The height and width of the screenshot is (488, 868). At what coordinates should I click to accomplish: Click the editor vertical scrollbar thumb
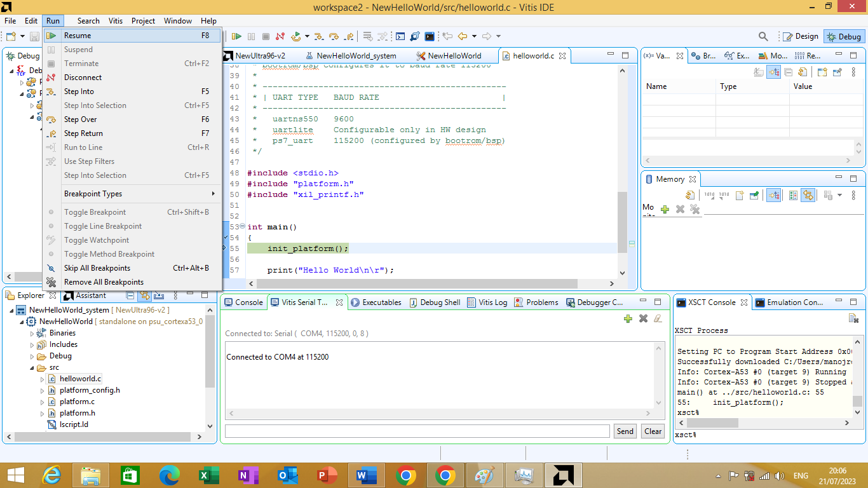(622, 222)
